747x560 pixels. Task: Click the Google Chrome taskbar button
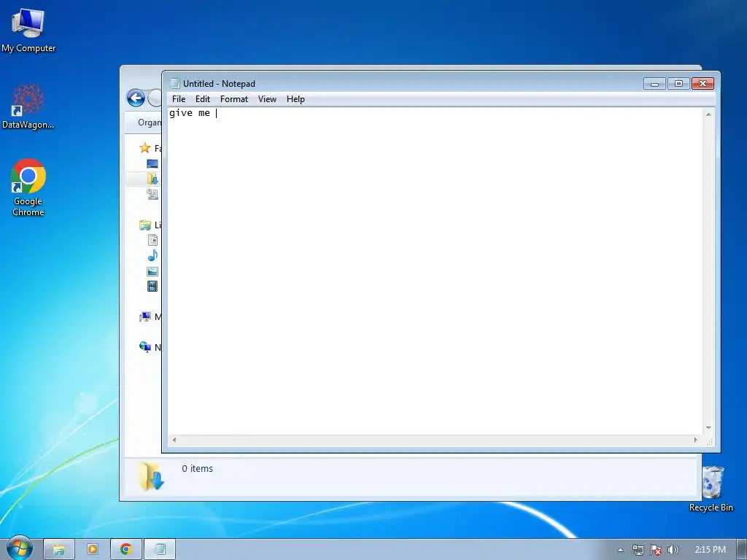coord(126,550)
